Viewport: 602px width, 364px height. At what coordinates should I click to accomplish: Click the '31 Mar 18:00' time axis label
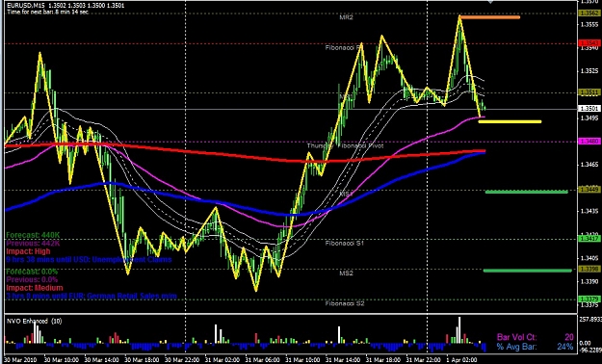pos(382,360)
